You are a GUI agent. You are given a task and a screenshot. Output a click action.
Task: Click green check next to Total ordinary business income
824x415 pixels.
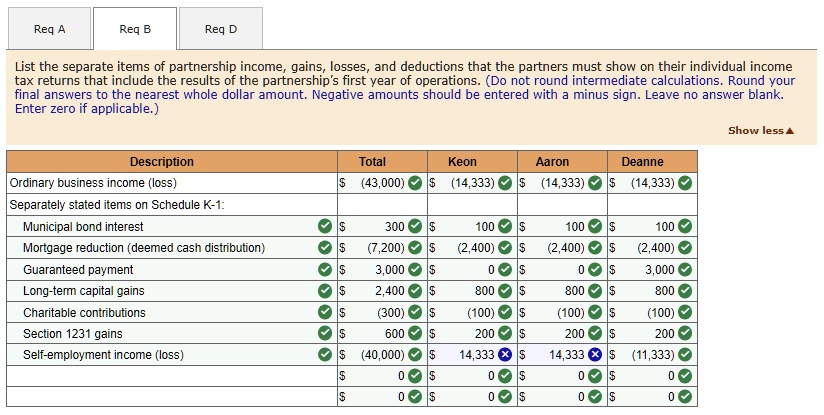pyautogui.click(x=416, y=183)
